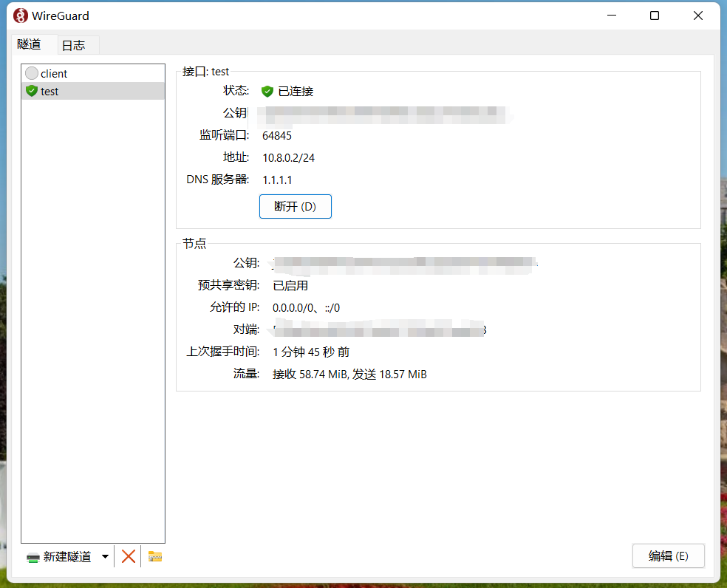Minimize the WireGuard window
Screen dimensions: 727x588
(612, 16)
